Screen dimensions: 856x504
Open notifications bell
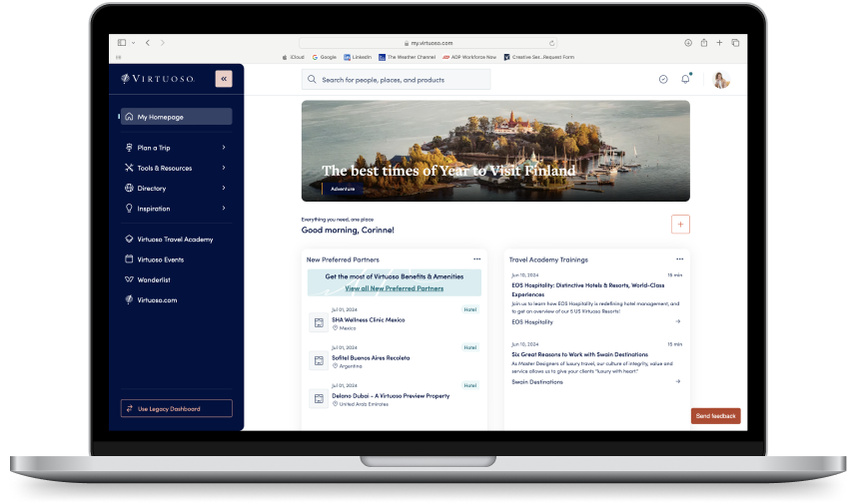pos(685,79)
